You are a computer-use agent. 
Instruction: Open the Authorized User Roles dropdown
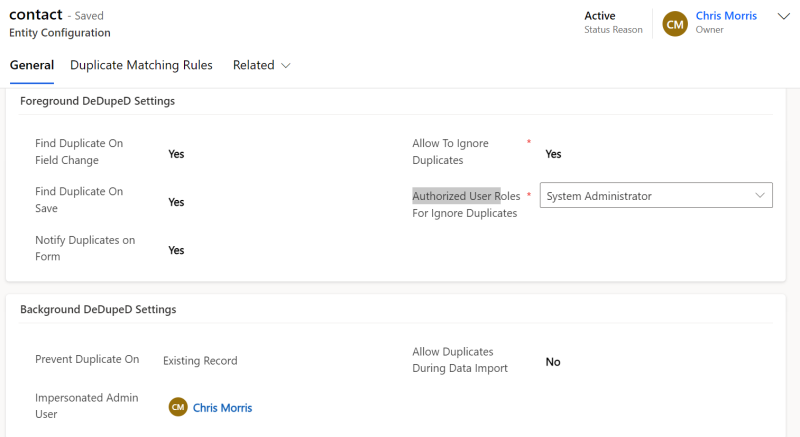tap(656, 196)
